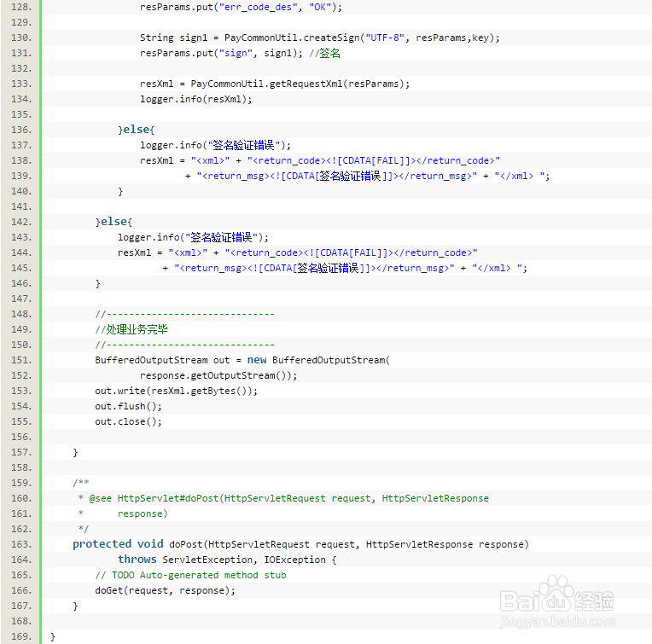Click the return_msg string on line 139
This screenshot has width=652, height=644.
tap(337, 177)
